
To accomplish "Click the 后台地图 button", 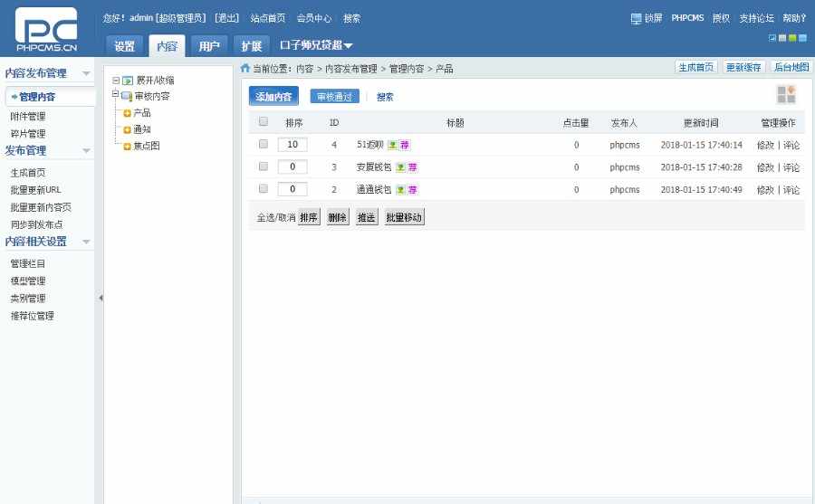I will point(791,67).
